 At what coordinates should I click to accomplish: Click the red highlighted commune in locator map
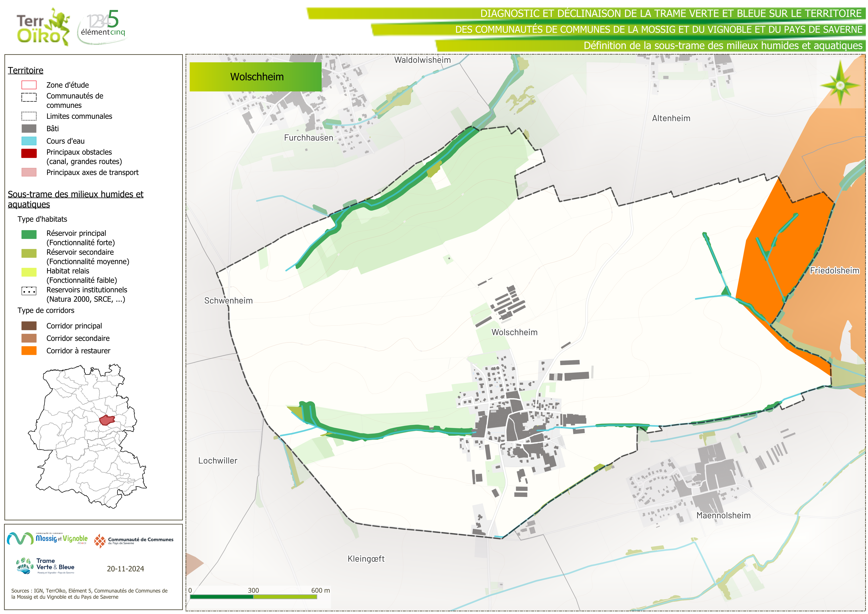point(107,420)
